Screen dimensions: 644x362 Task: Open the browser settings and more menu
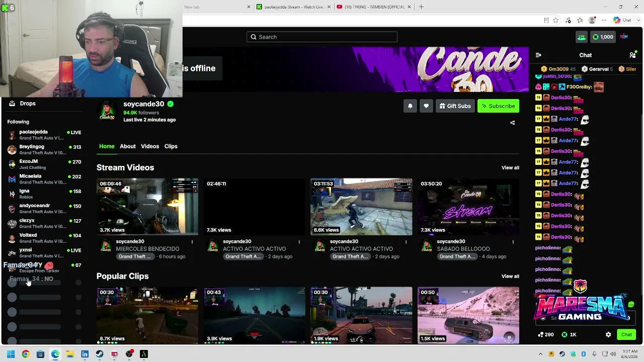[604, 20]
